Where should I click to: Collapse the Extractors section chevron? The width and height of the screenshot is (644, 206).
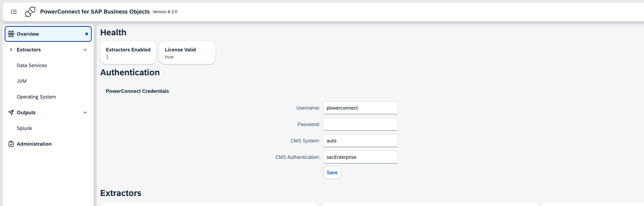point(85,50)
